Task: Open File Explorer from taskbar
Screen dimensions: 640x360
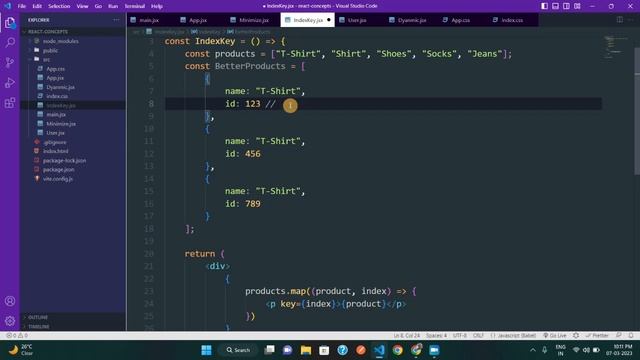Action: (x=306, y=350)
